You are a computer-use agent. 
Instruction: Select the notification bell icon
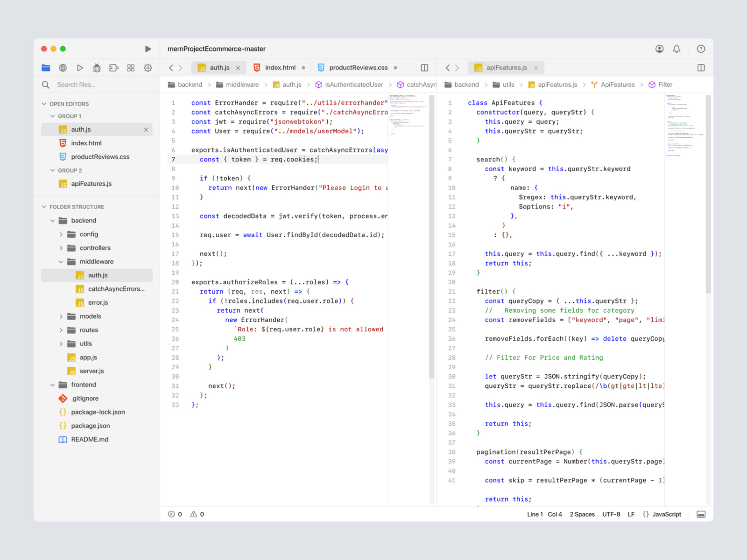click(676, 49)
